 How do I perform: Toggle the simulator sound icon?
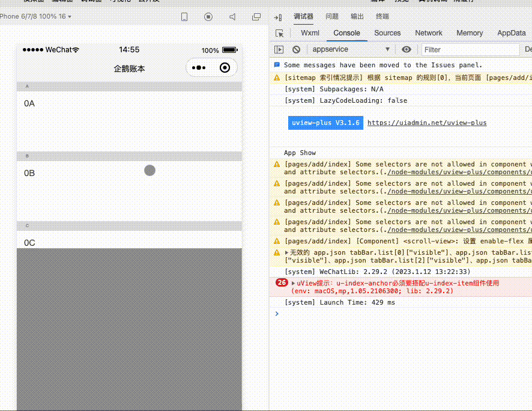tap(232, 17)
